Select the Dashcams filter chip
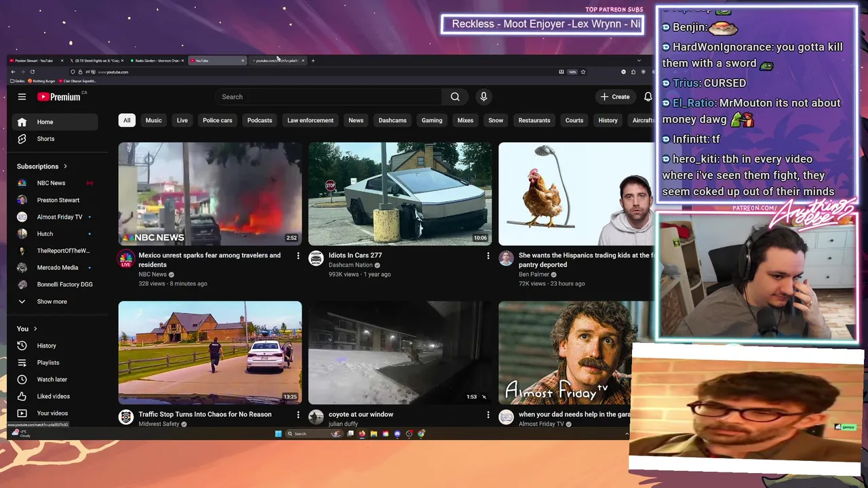 (x=393, y=121)
